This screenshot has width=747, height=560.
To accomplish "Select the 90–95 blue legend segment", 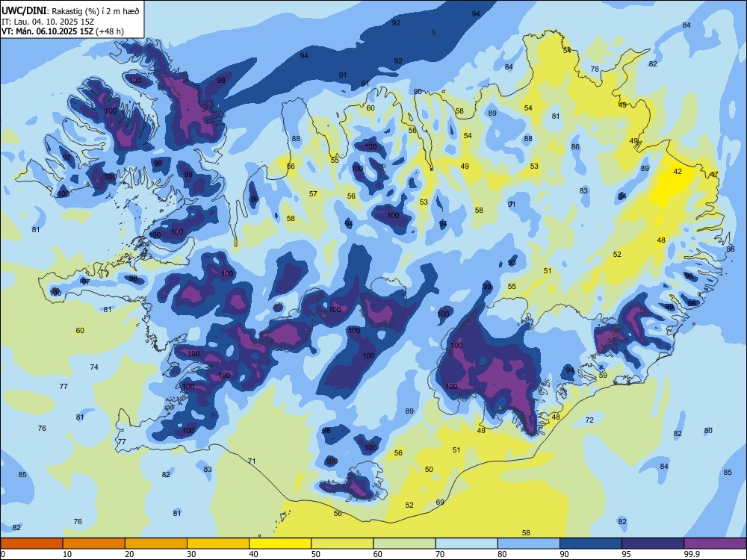I will tap(591, 544).
